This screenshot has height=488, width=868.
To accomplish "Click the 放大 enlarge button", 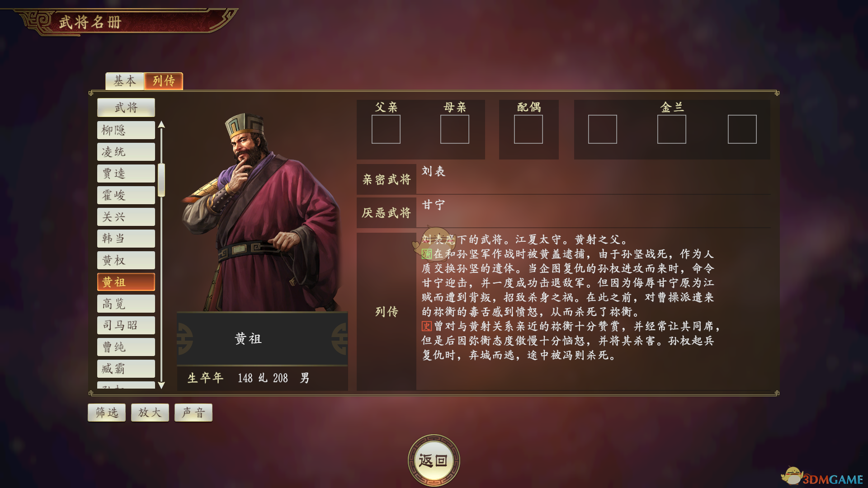I will 150,413.
